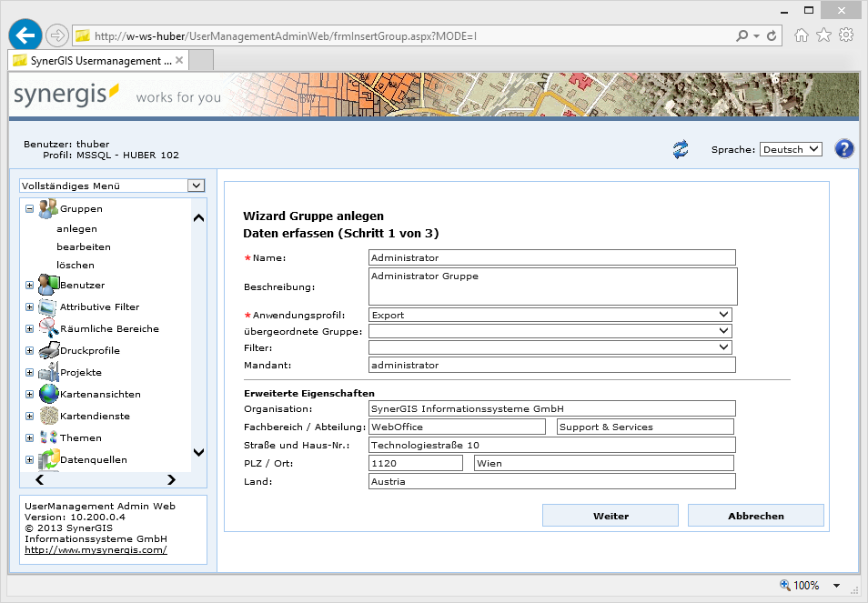Click the browser back arrow button
868x603 pixels.
(x=25, y=35)
